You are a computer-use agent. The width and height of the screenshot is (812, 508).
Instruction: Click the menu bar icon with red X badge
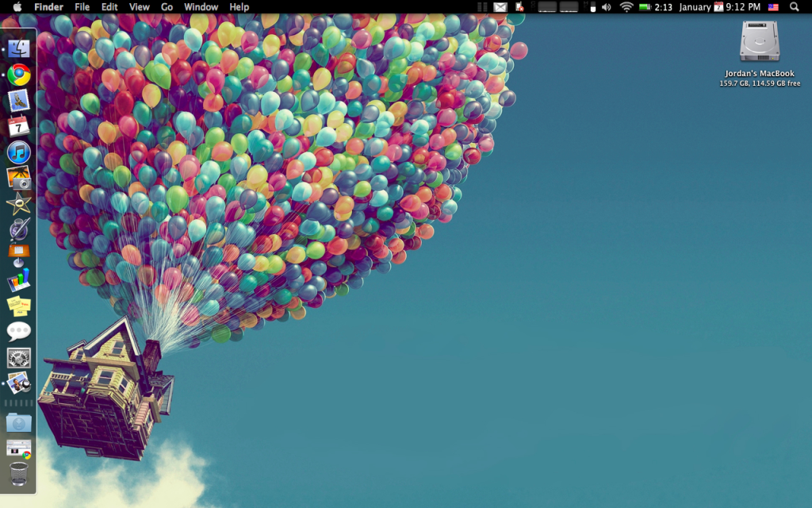(x=519, y=6)
